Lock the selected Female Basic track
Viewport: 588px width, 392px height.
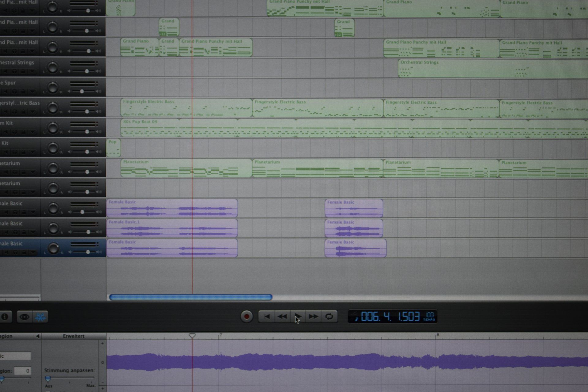coord(23,253)
